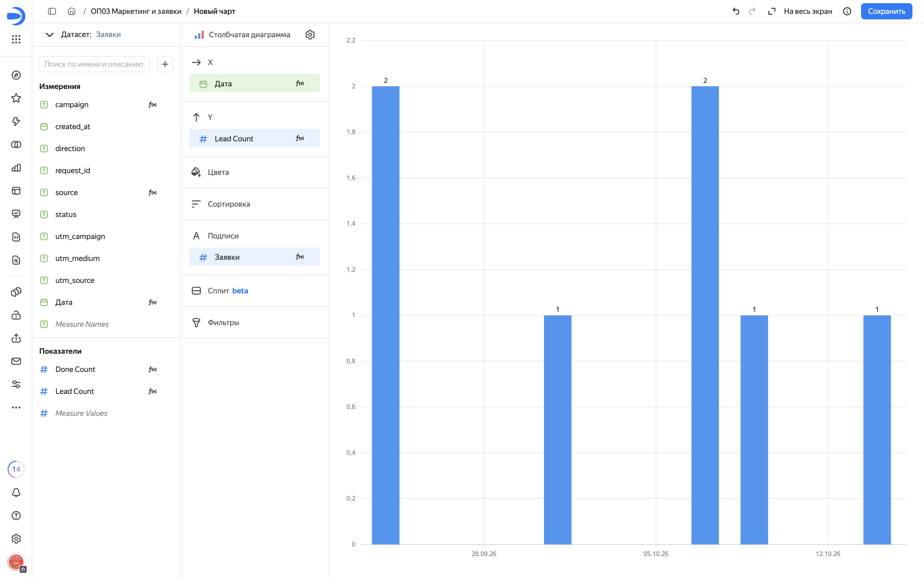924x578 pixels.
Task: Open the Столбчатая диаграмма chart type selector
Action: point(242,35)
